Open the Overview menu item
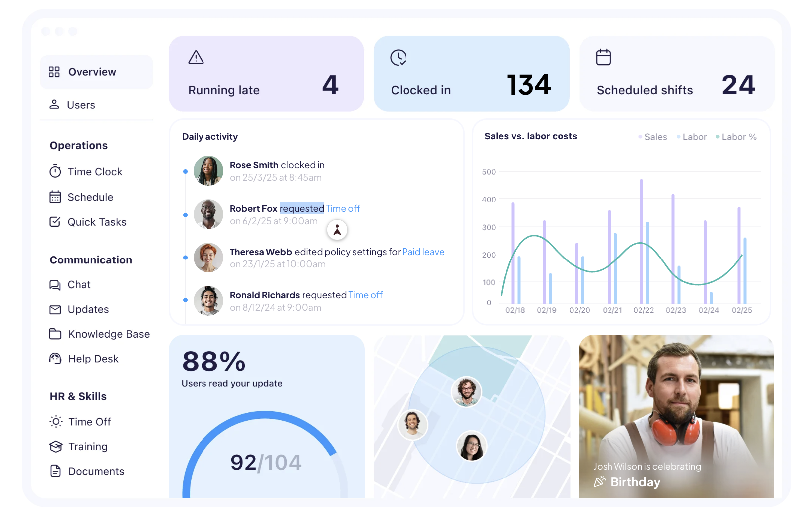 click(96, 72)
